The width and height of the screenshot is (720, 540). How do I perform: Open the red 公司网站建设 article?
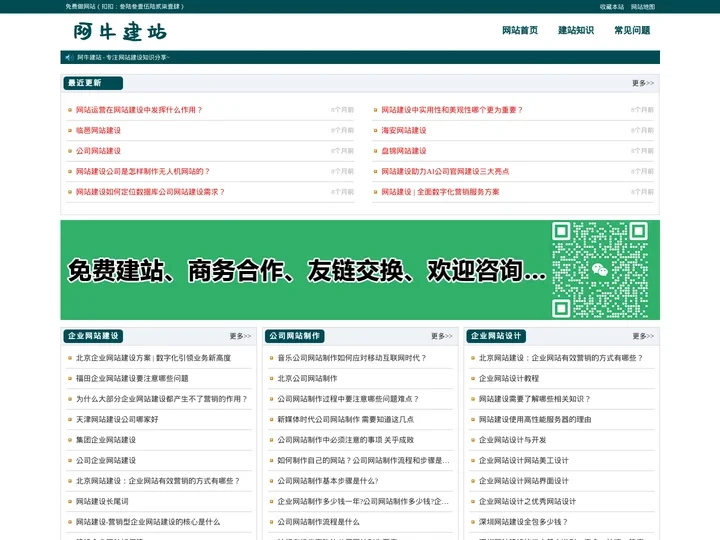tap(98, 151)
